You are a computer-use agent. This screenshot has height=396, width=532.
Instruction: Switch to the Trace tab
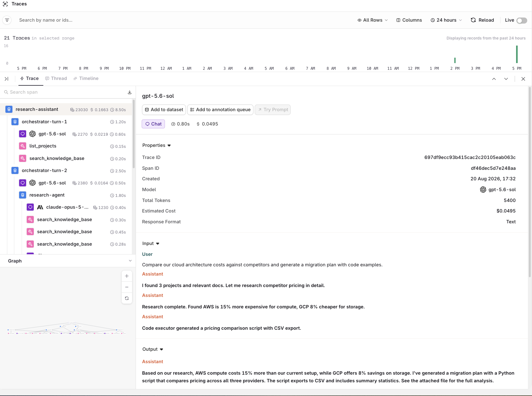point(29,78)
